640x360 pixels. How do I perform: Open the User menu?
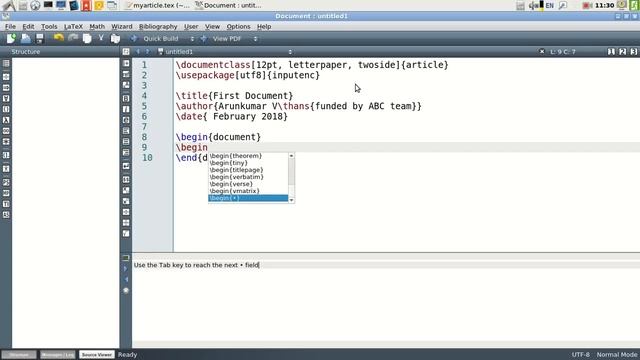(191, 27)
